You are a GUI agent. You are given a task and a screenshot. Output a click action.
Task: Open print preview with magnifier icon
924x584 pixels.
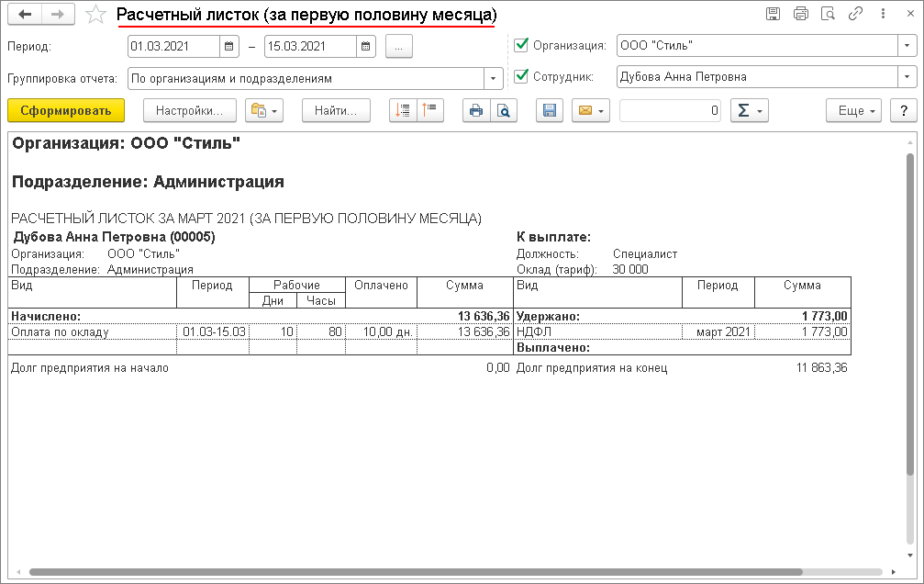(504, 111)
